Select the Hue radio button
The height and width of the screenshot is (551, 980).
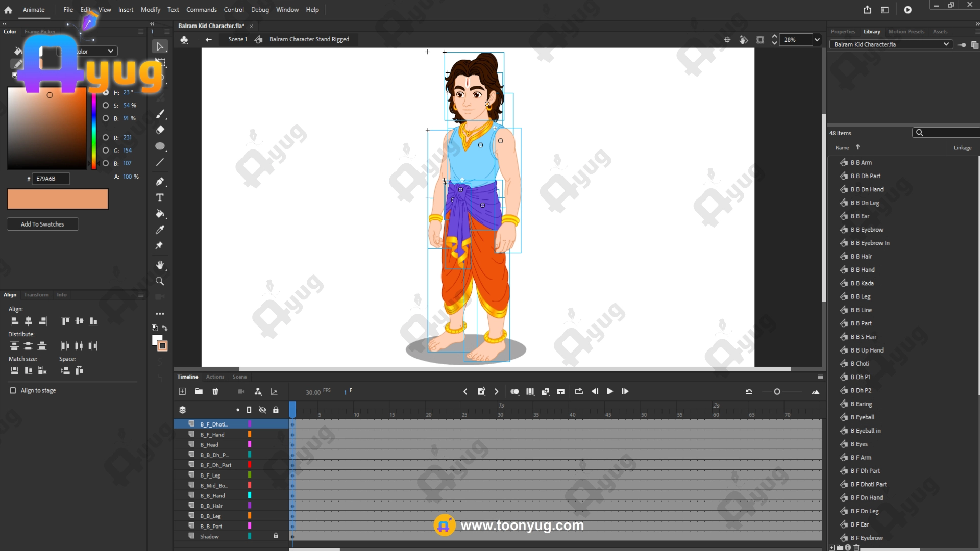(x=106, y=92)
